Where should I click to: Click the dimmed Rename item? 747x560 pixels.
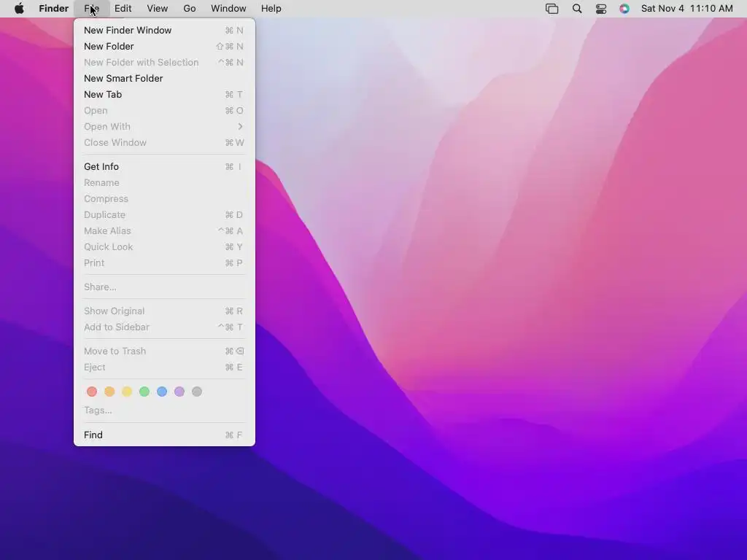164,183
